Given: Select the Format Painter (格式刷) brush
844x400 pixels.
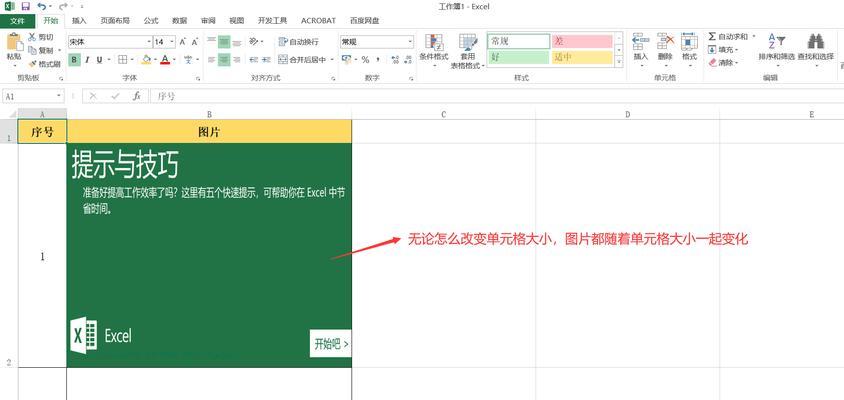Looking at the screenshot, I should [x=32, y=64].
